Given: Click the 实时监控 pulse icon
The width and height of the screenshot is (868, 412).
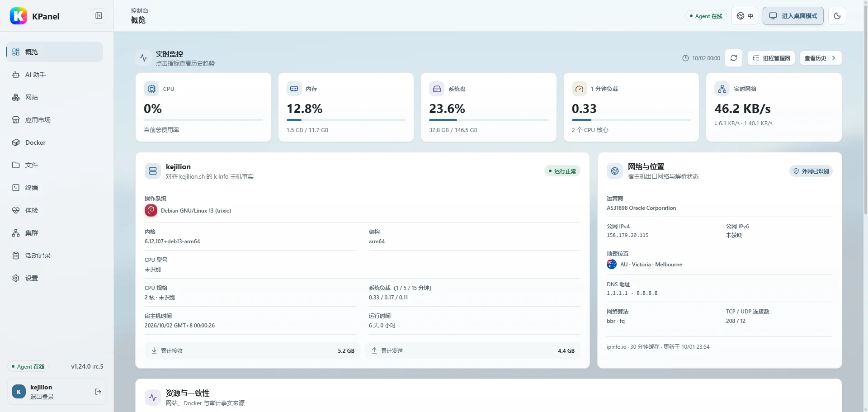Looking at the screenshot, I should (x=143, y=58).
